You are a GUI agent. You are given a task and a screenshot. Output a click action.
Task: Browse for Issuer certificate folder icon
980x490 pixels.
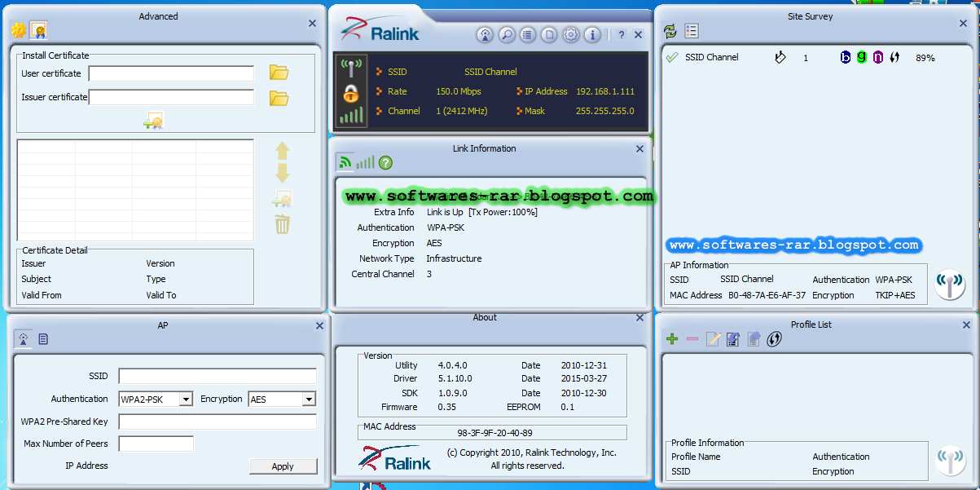[279, 98]
